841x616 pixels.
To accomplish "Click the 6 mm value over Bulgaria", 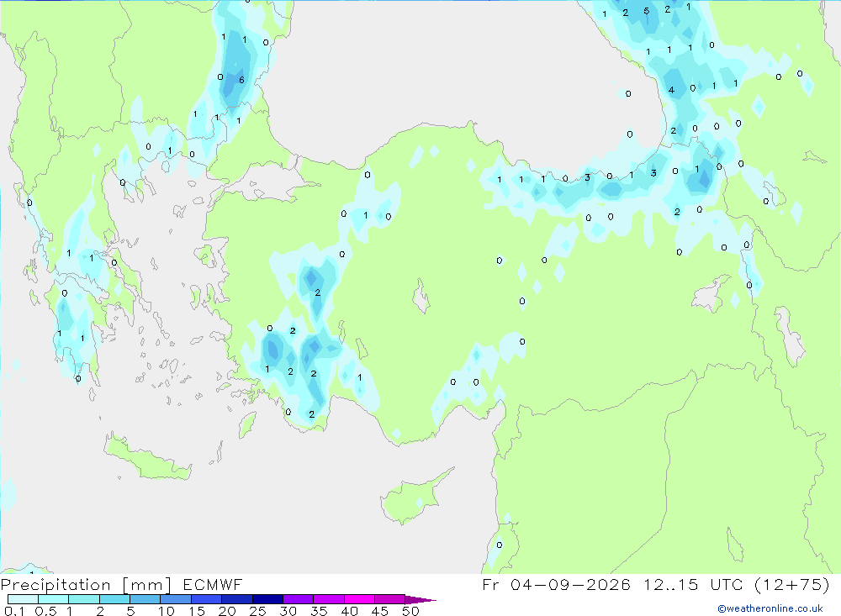I will pyautogui.click(x=242, y=80).
